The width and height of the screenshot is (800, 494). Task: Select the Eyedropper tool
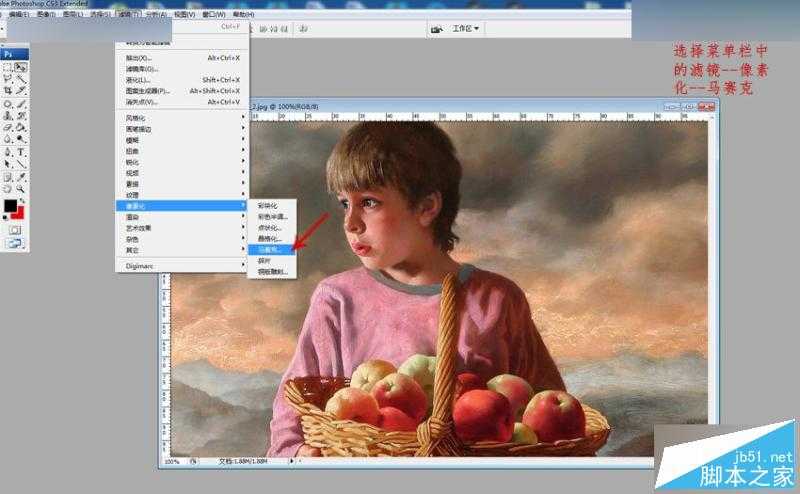point(20,178)
